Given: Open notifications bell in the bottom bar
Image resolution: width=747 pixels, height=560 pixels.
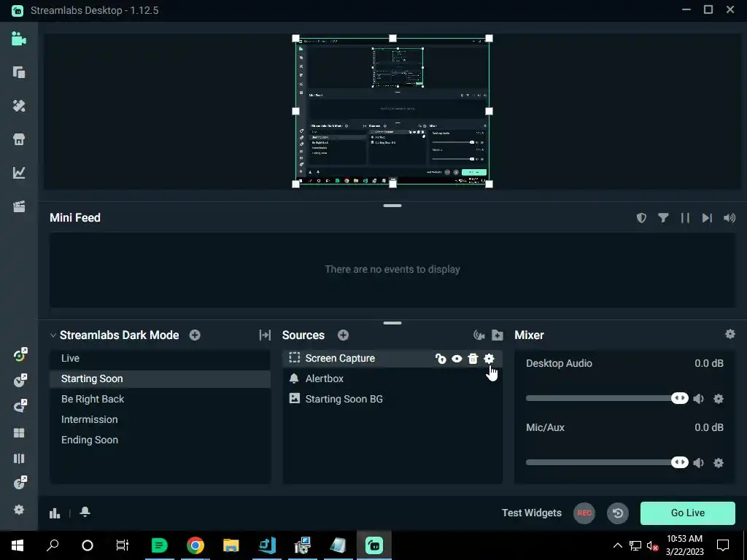Looking at the screenshot, I should click(x=85, y=512).
